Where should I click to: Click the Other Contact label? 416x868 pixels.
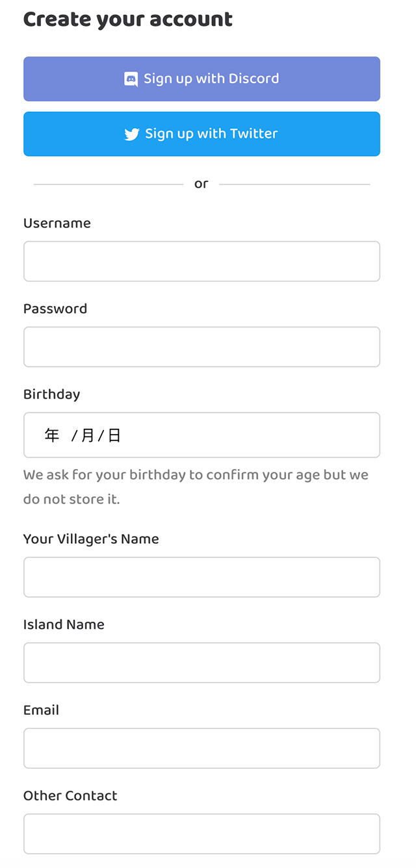click(x=70, y=796)
